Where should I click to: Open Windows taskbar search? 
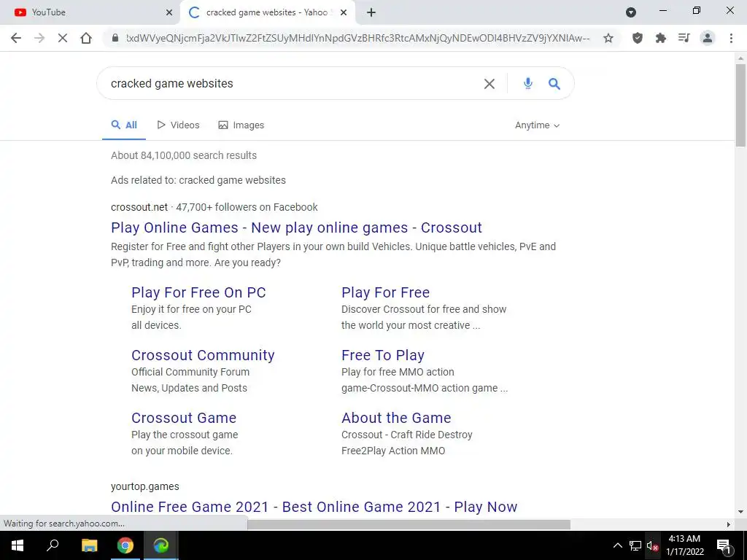53,545
